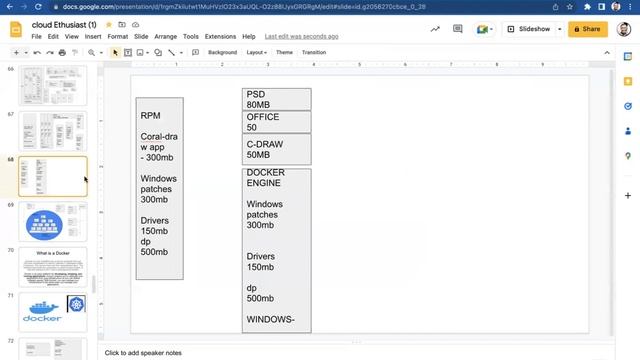The width and height of the screenshot is (640, 360).
Task: Click the Google Slides home logo
Action: [x=16, y=30]
